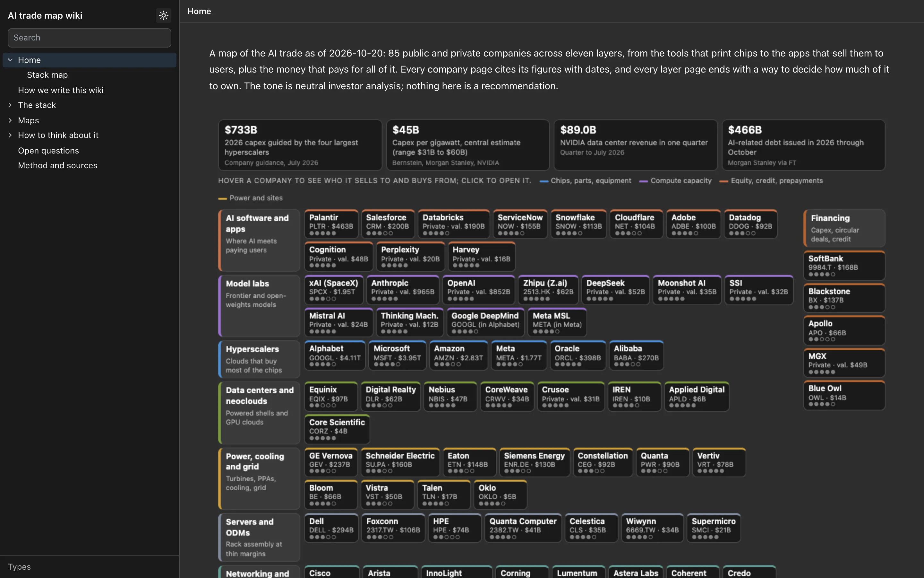Image resolution: width=924 pixels, height=578 pixels.
Task: Open the GE Vernova card
Action: coord(331,462)
